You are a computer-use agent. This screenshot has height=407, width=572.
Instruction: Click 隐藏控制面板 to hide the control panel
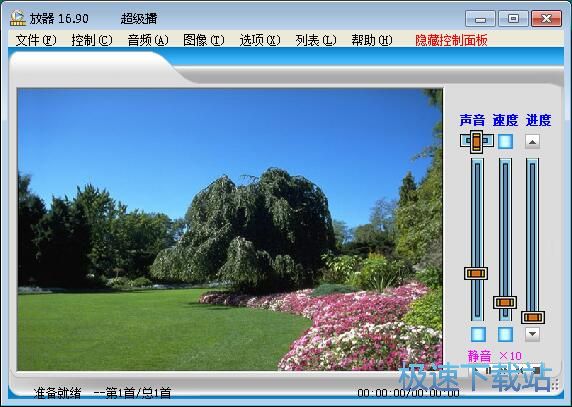451,40
